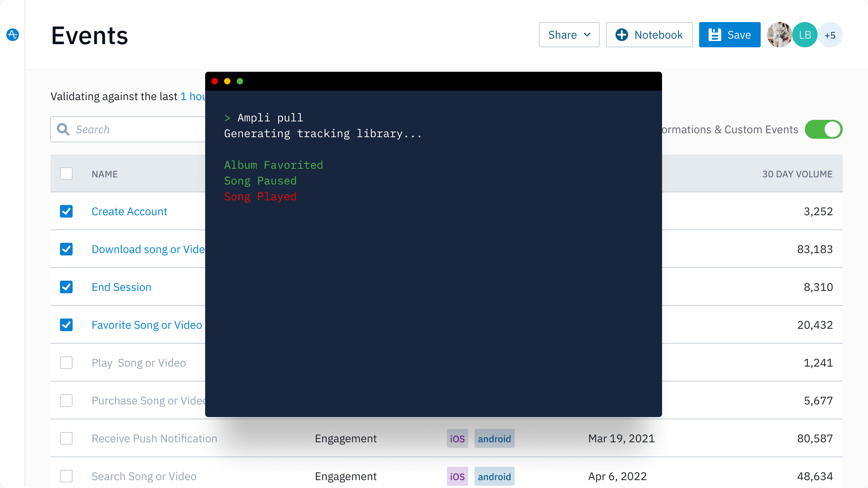Click the leftmost profile photo avatar
The height and width of the screenshot is (488, 868).
click(779, 35)
